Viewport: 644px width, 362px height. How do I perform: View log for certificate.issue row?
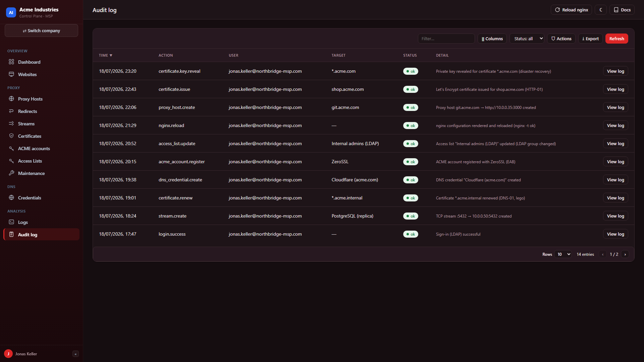tap(615, 89)
